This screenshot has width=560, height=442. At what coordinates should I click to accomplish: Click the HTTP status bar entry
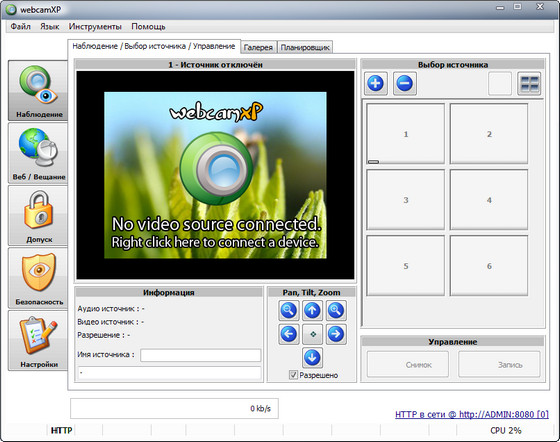[x=61, y=431]
